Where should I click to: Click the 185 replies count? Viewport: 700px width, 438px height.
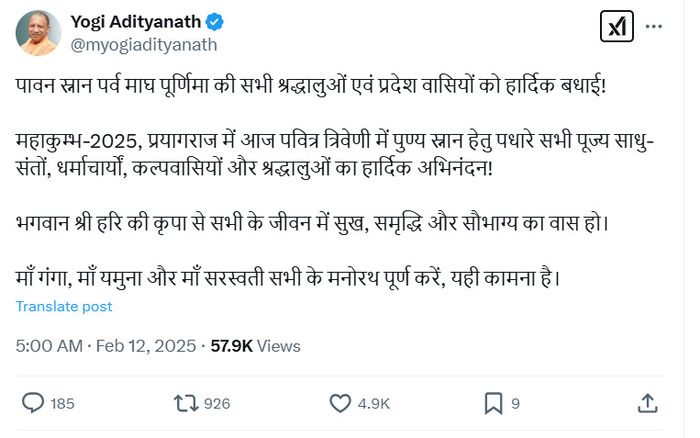click(x=62, y=404)
